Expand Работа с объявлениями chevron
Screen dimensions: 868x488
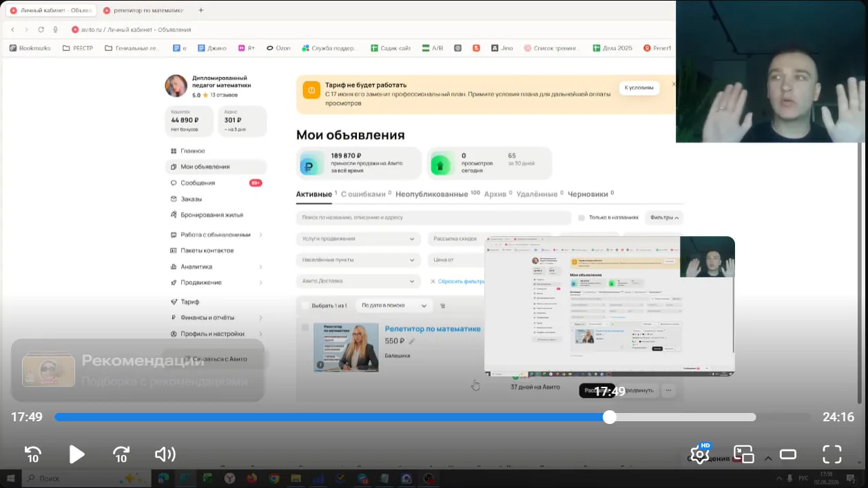click(x=261, y=235)
